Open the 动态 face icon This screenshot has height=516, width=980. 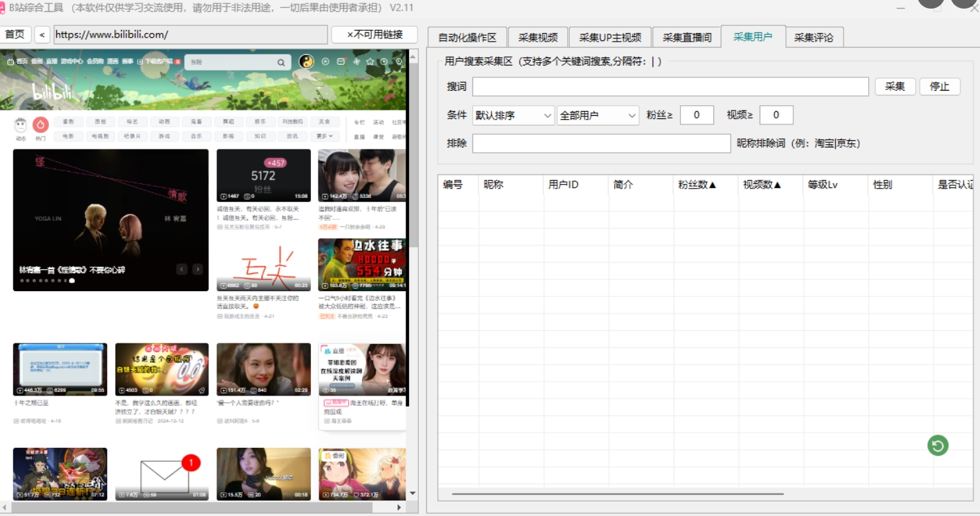(21, 125)
